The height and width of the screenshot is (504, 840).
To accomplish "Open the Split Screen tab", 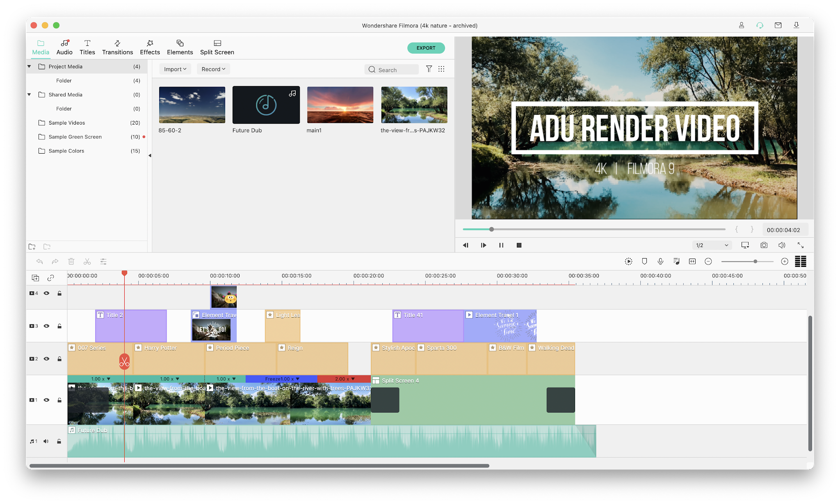I will [217, 48].
